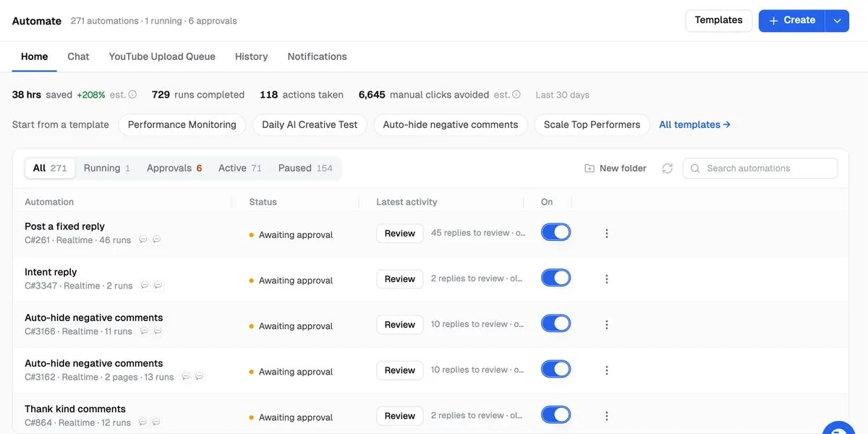Turn off the Intent reply automation

556,278
